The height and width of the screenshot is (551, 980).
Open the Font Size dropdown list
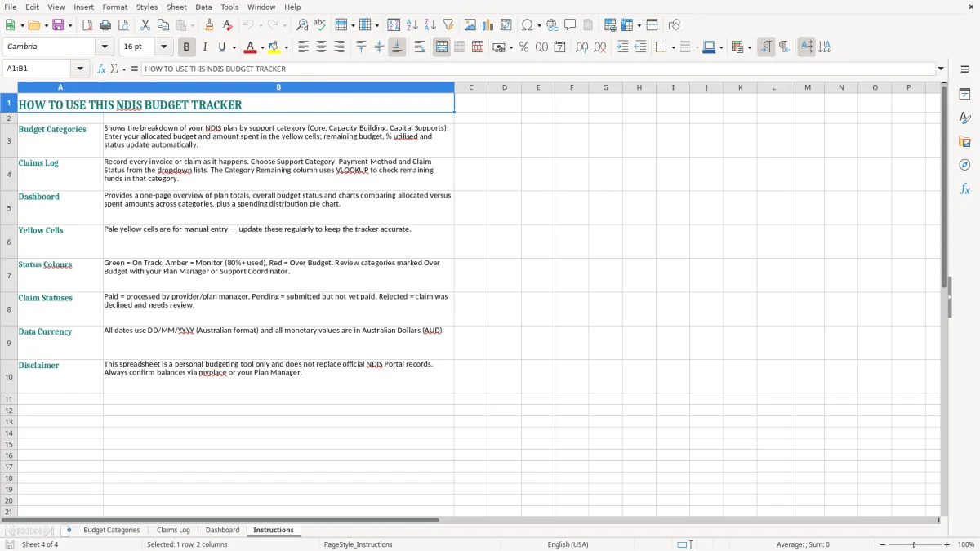163,47
